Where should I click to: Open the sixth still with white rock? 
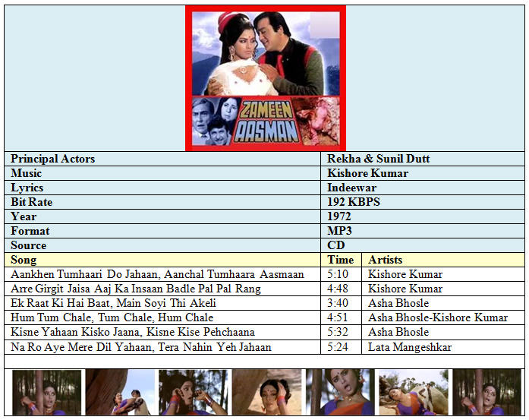414,393
